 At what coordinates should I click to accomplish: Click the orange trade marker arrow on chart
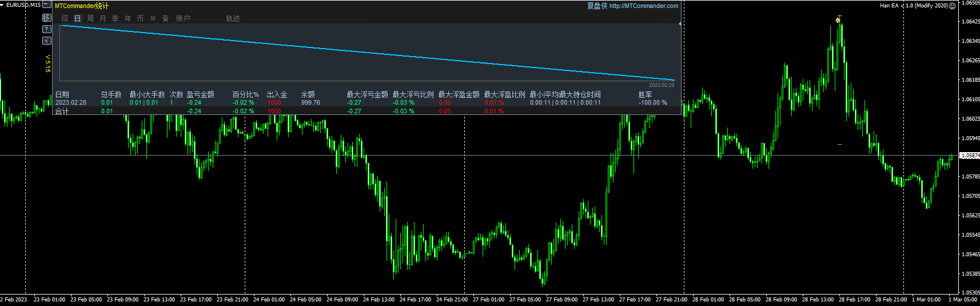pos(838,20)
